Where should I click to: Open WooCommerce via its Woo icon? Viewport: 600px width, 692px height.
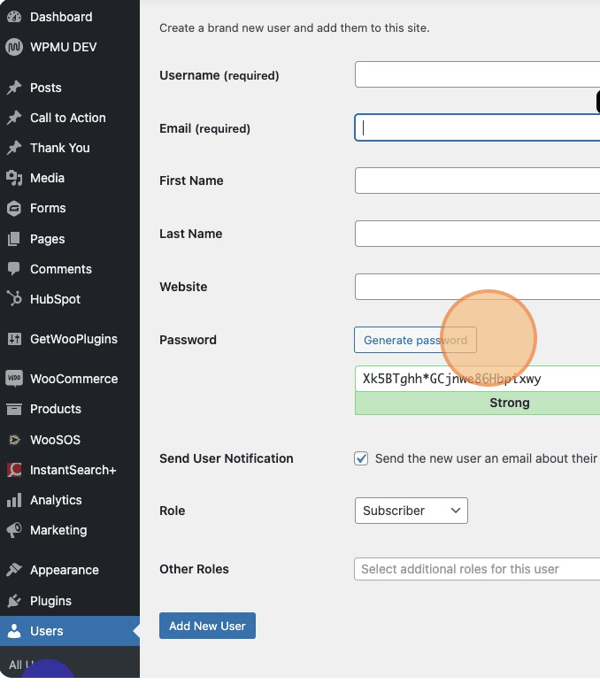pos(14,379)
